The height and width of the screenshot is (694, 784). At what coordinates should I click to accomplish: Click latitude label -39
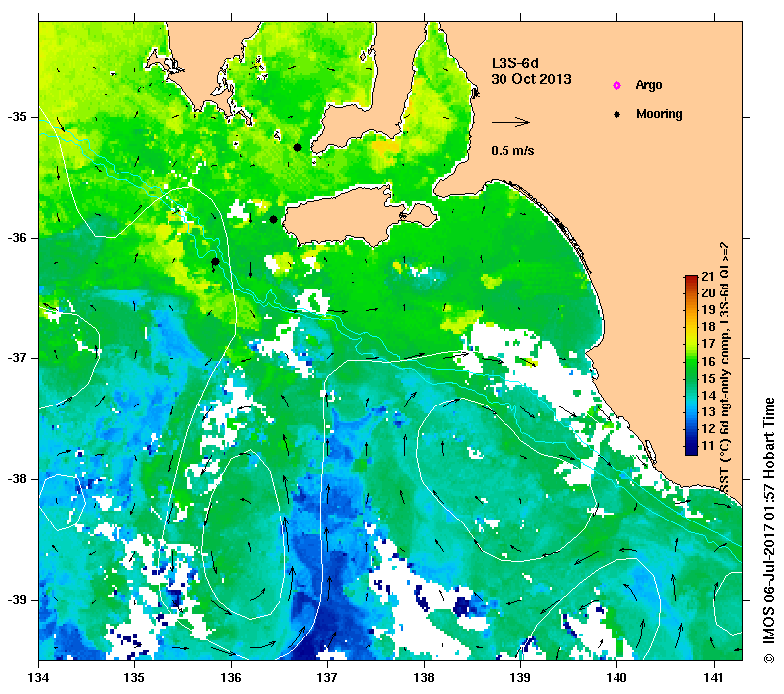[18, 600]
